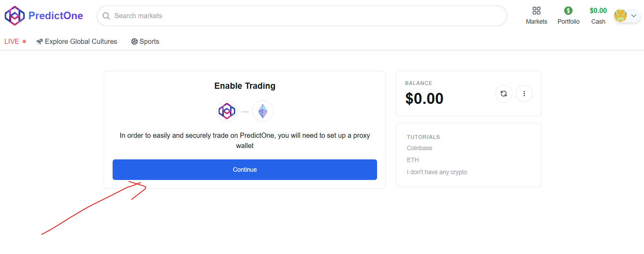The width and height of the screenshot is (644, 254).
Task: Open "I don't have any crypto" tutorial
Action: point(437,172)
